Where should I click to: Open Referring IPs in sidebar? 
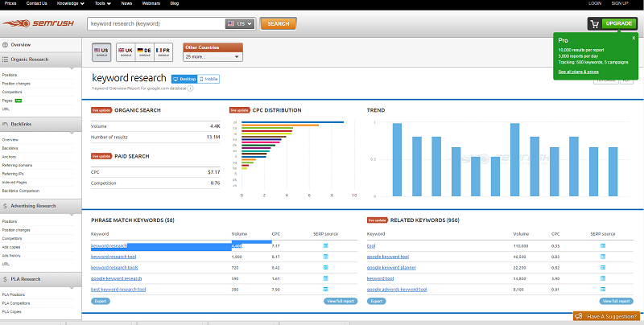click(13, 174)
